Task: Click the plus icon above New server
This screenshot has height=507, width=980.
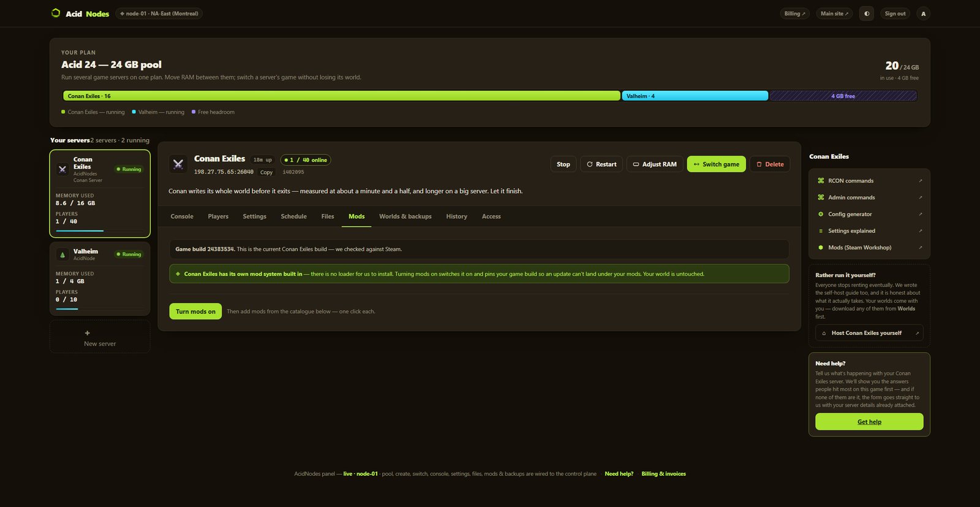Action: 87,333
